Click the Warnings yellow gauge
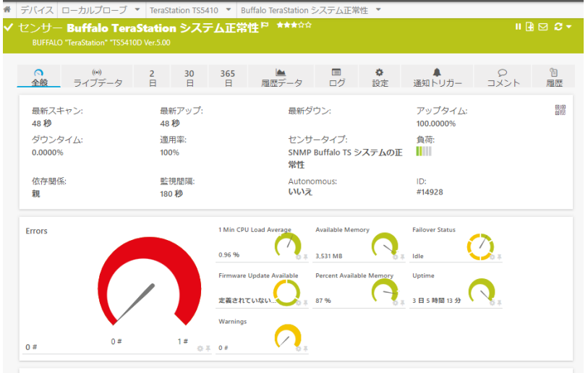Image resolution: width=588 pixels, height=373 pixels. [x=288, y=337]
